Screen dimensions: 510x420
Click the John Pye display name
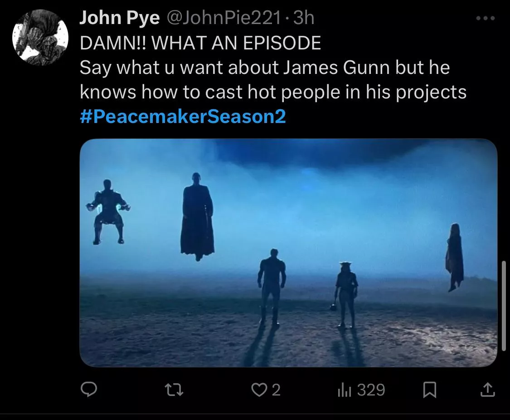click(120, 17)
